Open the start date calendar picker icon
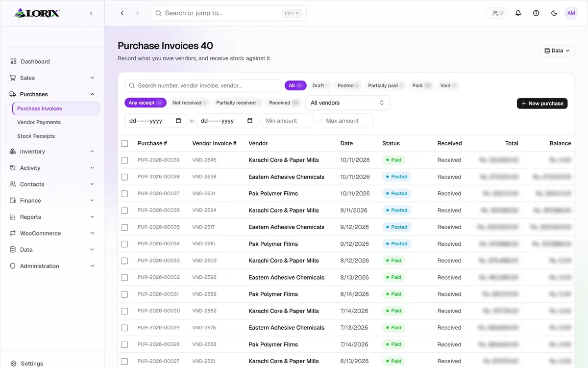The image size is (588, 368). [178, 121]
